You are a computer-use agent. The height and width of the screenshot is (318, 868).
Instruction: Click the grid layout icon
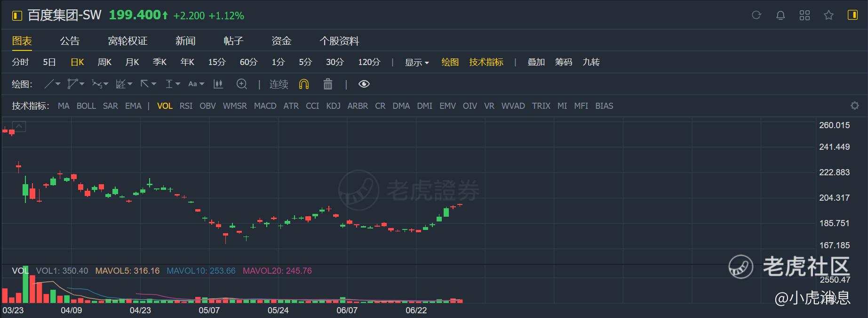point(804,15)
